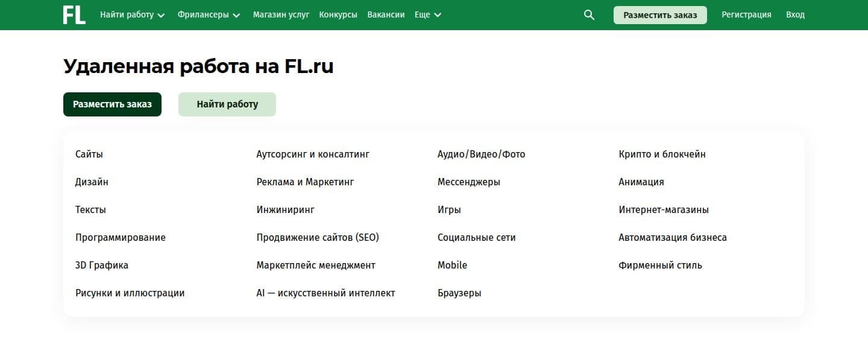Select the Реклама и Маркетинг category
The image size is (868, 344).
(x=305, y=182)
